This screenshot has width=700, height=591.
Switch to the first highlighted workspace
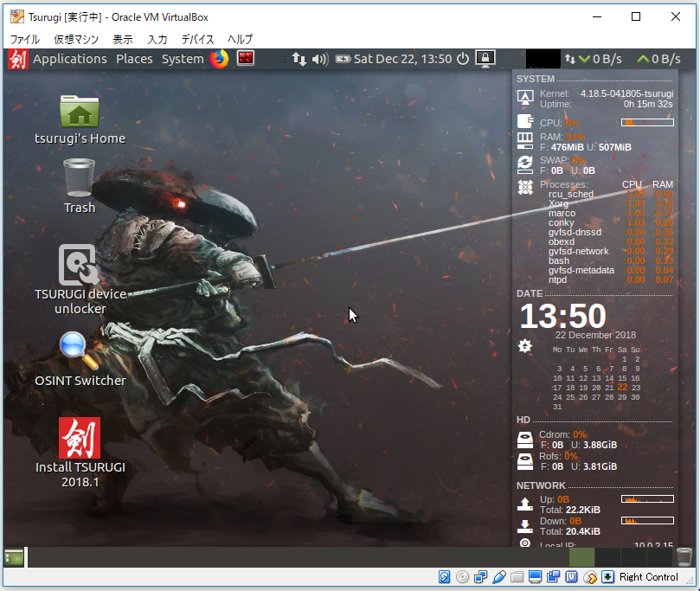(x=581, y=557)
